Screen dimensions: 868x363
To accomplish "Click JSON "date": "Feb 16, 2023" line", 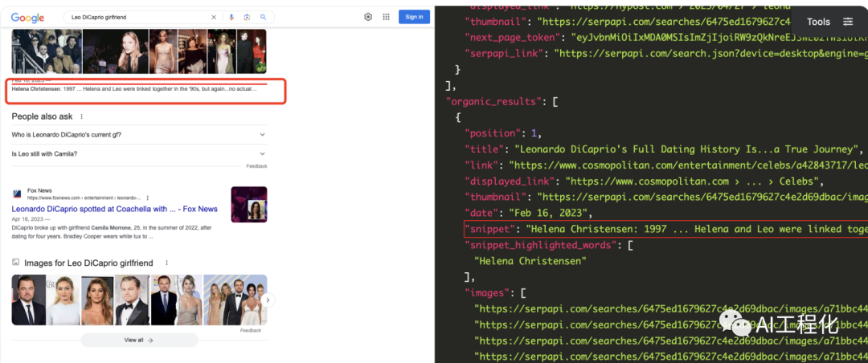I will 529,214.
